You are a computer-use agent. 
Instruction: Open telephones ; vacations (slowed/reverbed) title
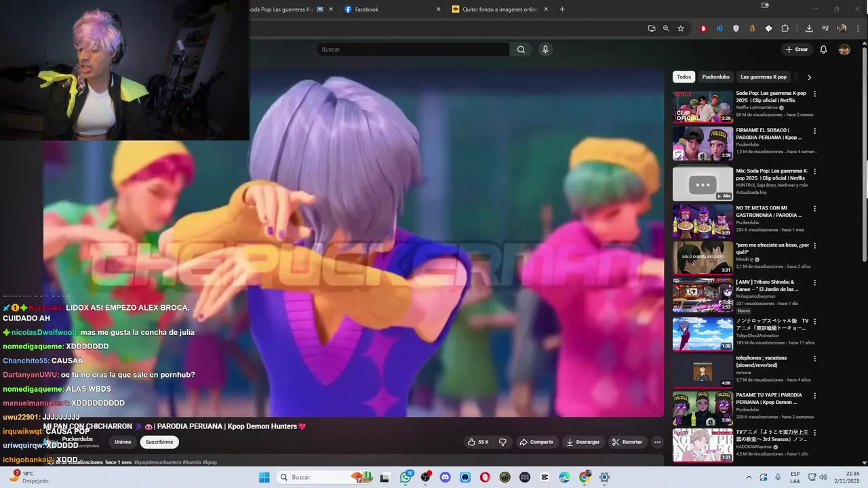pyautogui.click(x=762, y=361)
